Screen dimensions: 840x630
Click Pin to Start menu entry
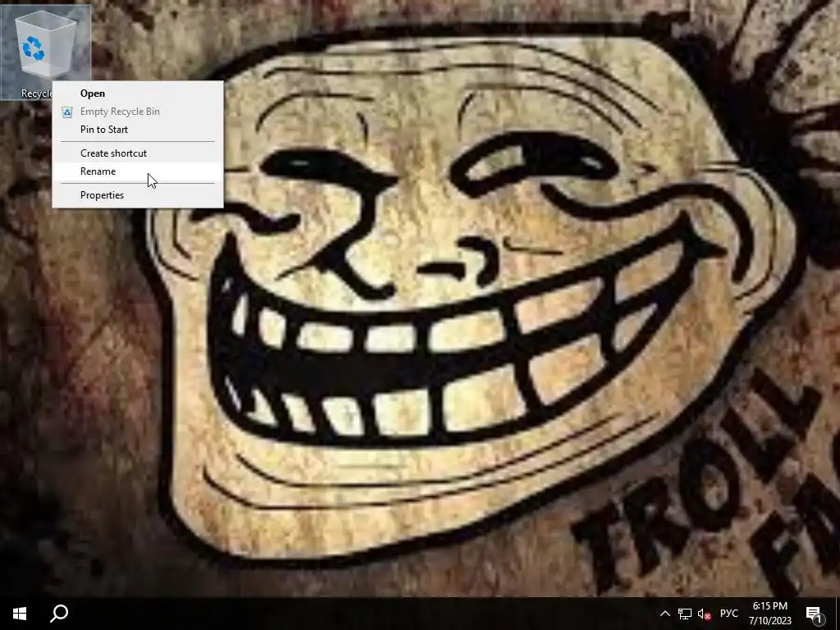(x=138, y=129)
